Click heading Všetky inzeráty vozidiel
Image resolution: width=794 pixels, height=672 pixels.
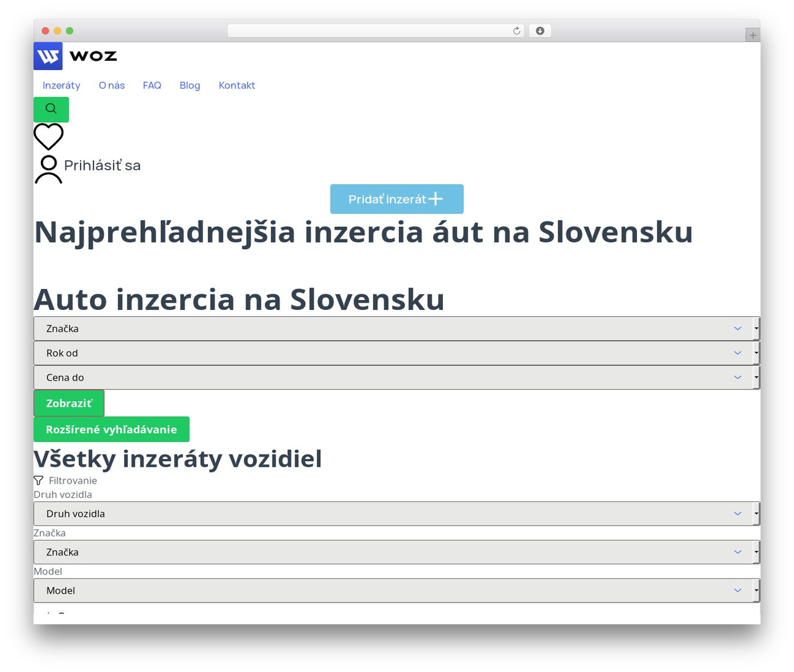[178, 459]
